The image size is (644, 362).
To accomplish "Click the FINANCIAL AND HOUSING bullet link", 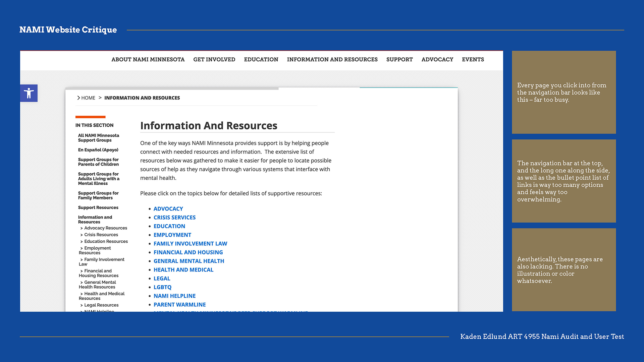I will pyautogui.click(x=188, y=252).
